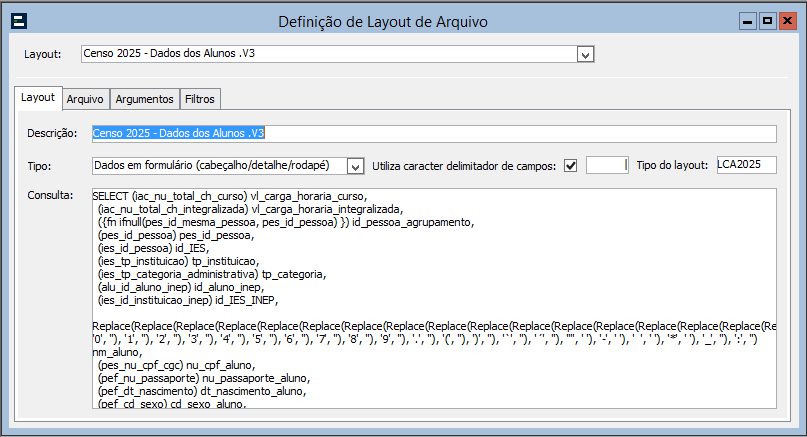Click the 'Descrição:' label

click(x=52, y=133)
